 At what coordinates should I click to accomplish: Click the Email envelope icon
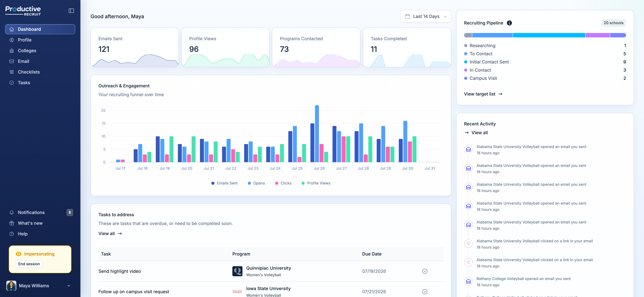coord(11,61)
